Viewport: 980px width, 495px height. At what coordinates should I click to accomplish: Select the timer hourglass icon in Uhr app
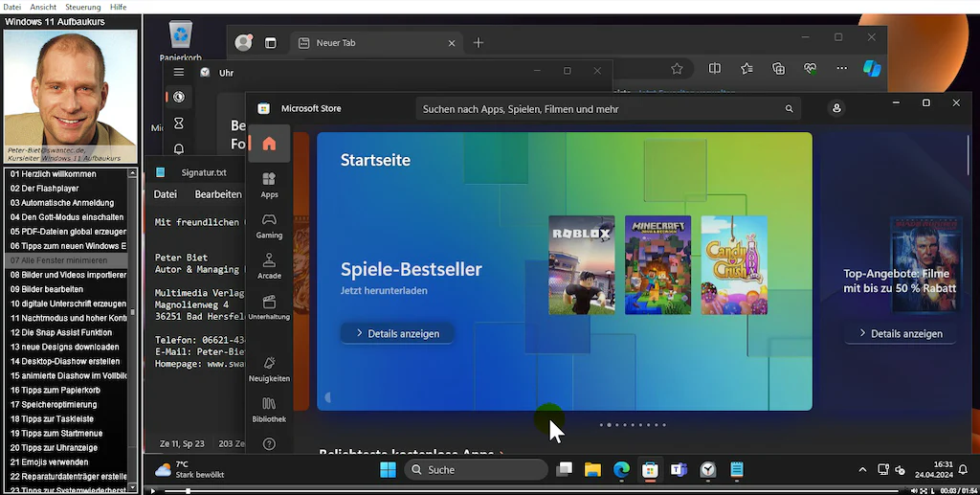coord(179,124)
